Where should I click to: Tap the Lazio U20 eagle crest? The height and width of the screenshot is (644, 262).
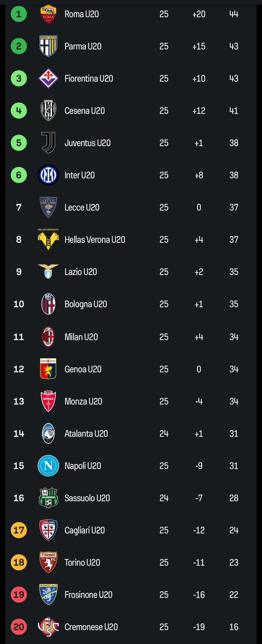[48, 272]
